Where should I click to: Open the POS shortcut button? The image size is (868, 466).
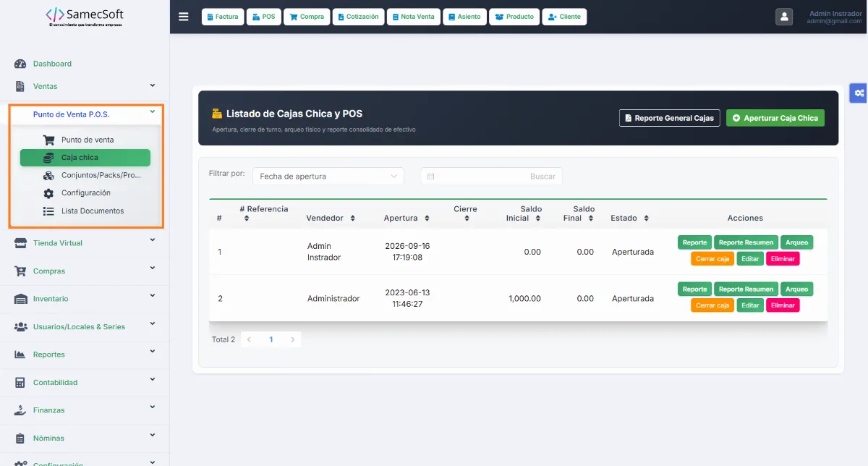pyautogui.click(x=263, y=17)
